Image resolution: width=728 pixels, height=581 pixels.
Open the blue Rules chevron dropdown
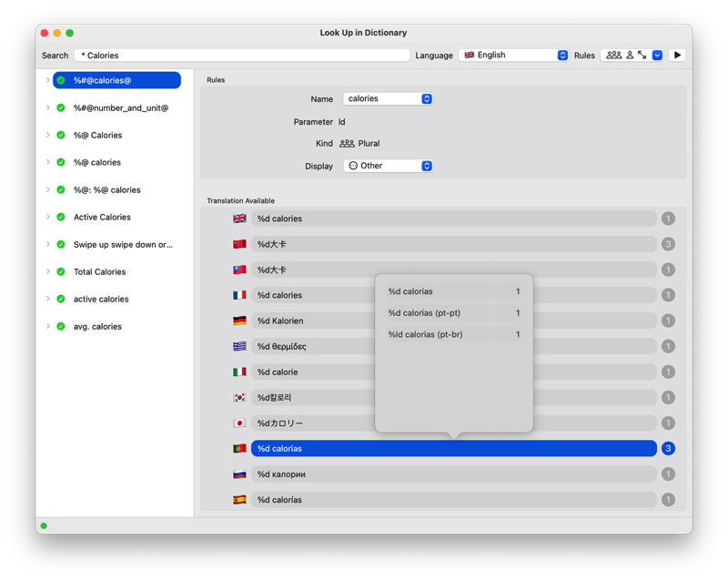657,56
